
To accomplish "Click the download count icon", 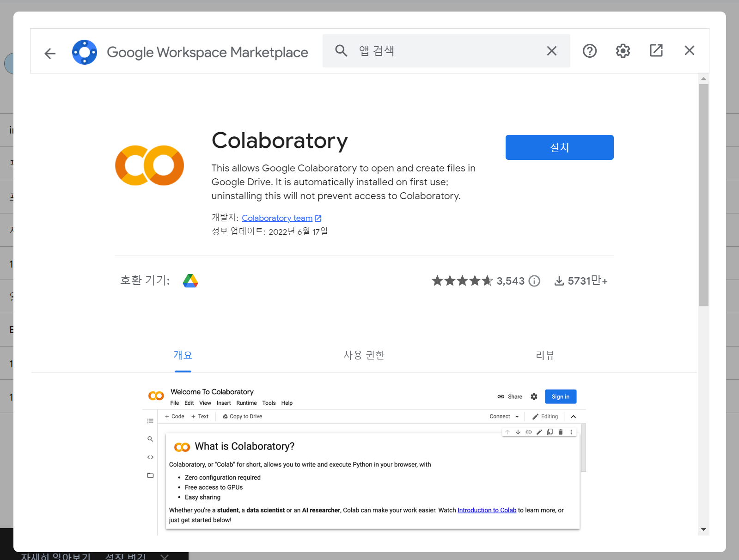I will pyautogui.click(x=559, y=281).
